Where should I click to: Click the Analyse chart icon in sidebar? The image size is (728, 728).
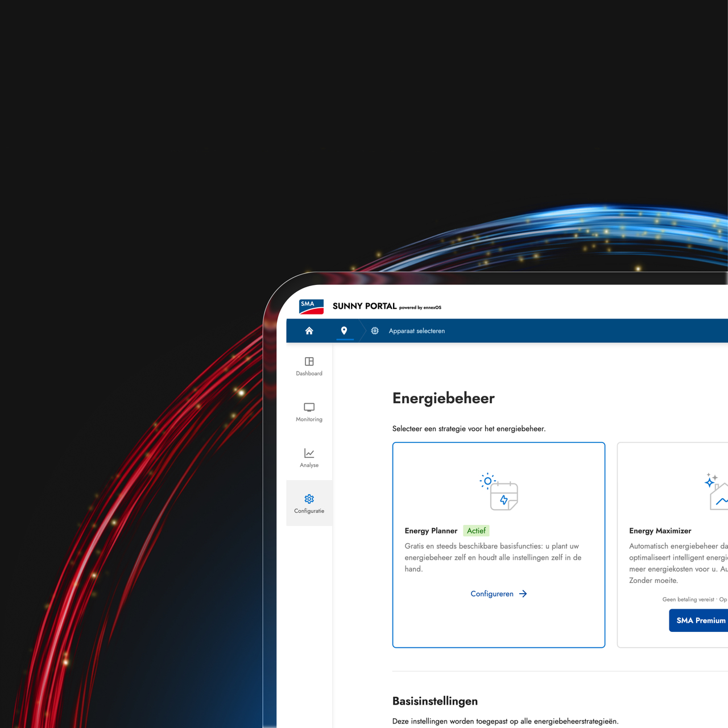point(309,453)
